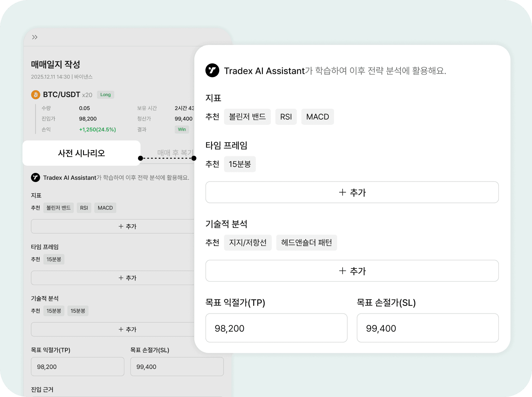Click the small Tradex logo in the back panel

(36, 178)
